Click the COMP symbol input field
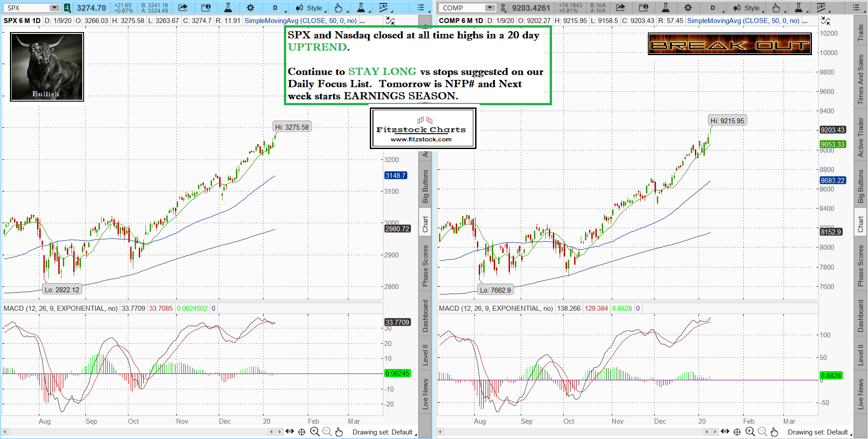 click(462, 8)
